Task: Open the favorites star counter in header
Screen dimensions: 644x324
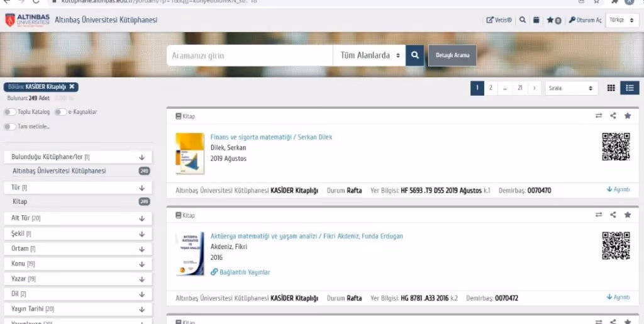Action: pos(554,20)
